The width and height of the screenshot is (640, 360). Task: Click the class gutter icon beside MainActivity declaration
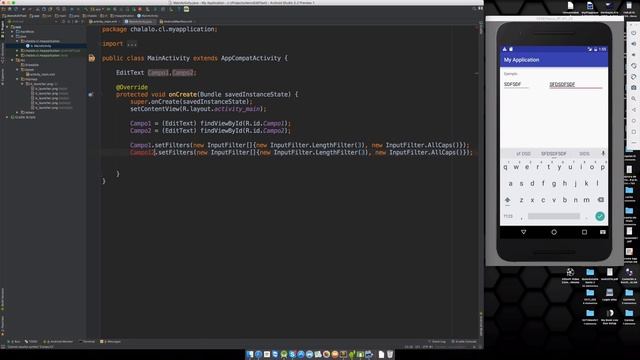(92, 58)
